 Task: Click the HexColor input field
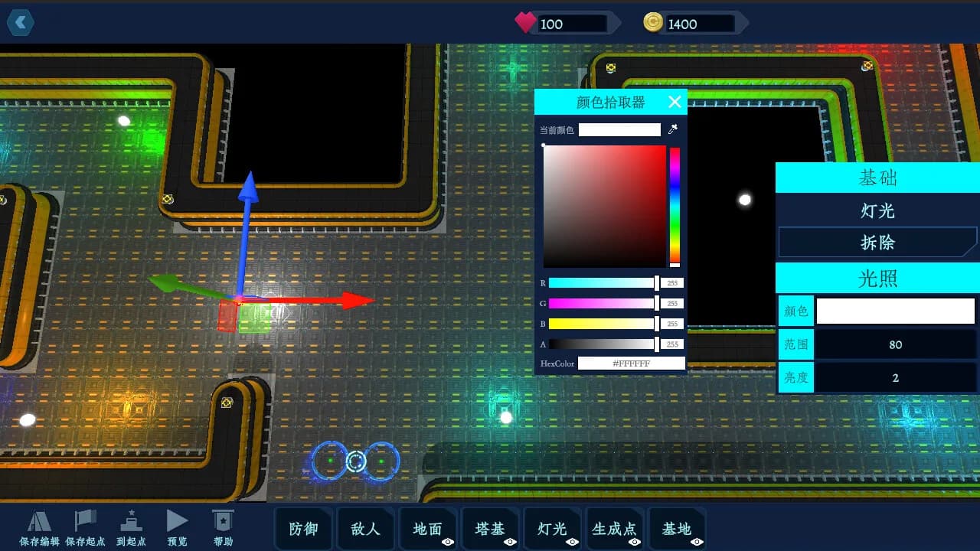tap(632, 364)
